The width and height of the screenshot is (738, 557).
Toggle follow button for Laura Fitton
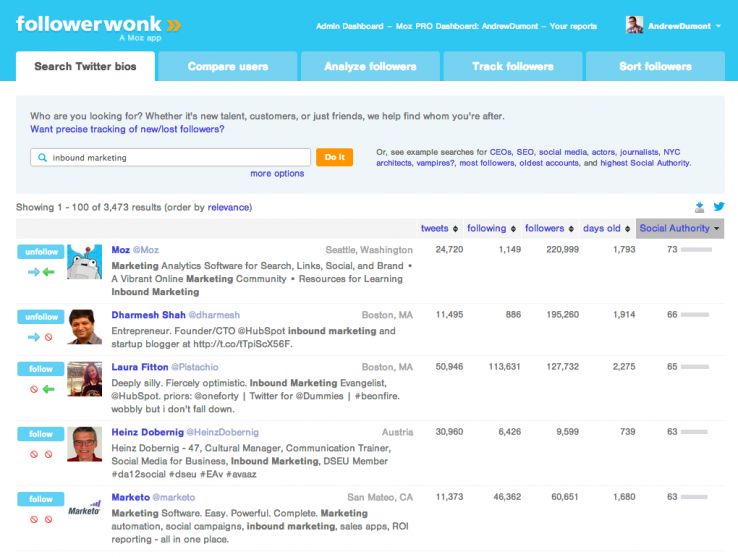tap(41, 368)
